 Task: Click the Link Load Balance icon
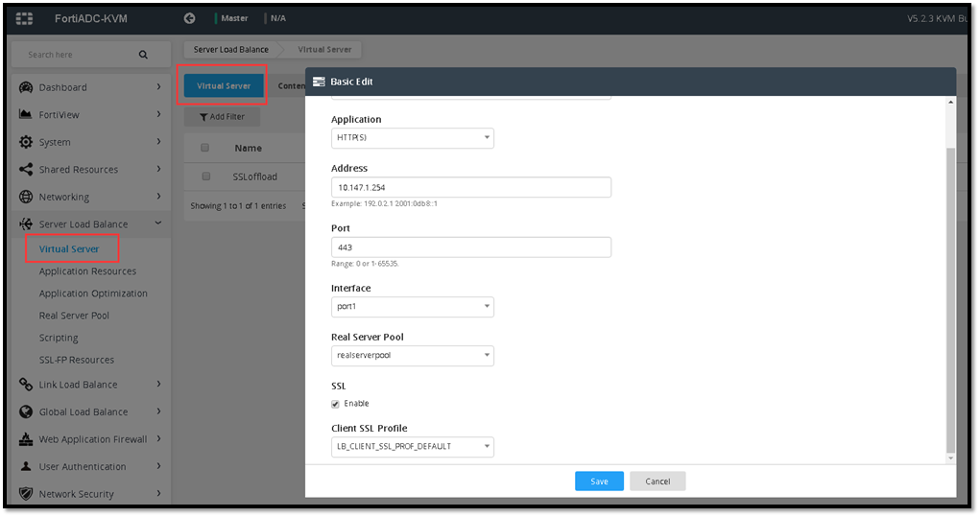click(x=26, y=385)
